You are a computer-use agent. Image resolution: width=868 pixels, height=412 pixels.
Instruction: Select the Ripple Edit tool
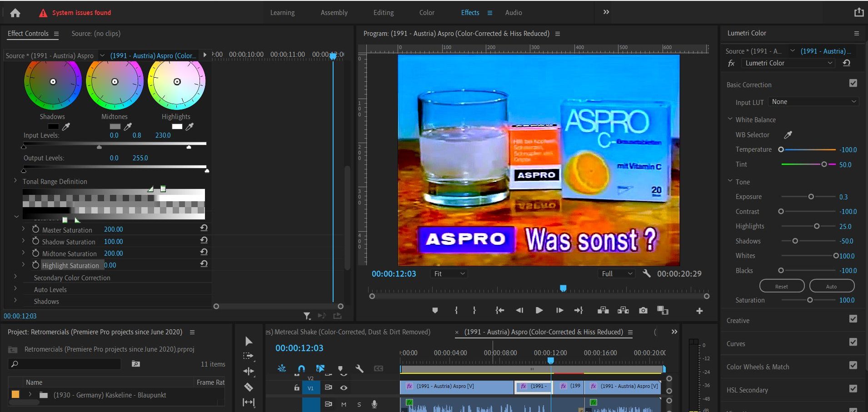pyautogui.click(x=249, y=371)
